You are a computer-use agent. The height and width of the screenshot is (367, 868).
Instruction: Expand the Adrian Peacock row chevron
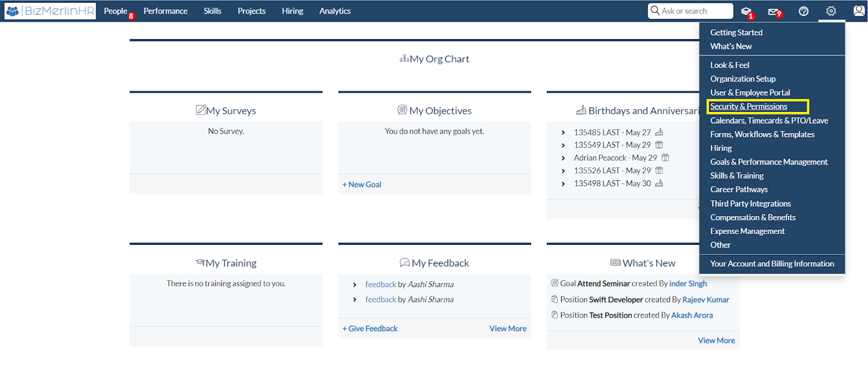[x=563, y=158]
